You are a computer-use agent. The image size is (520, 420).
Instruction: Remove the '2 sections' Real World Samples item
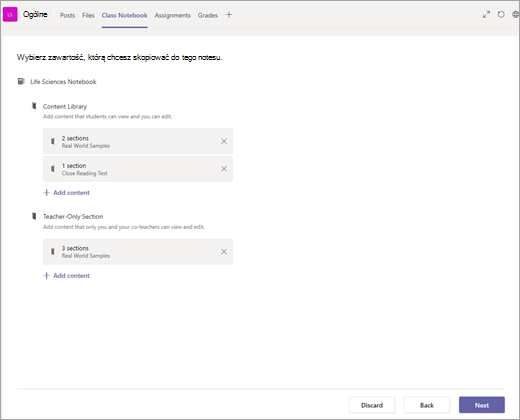pyautogui.click(x=224, y=141)
